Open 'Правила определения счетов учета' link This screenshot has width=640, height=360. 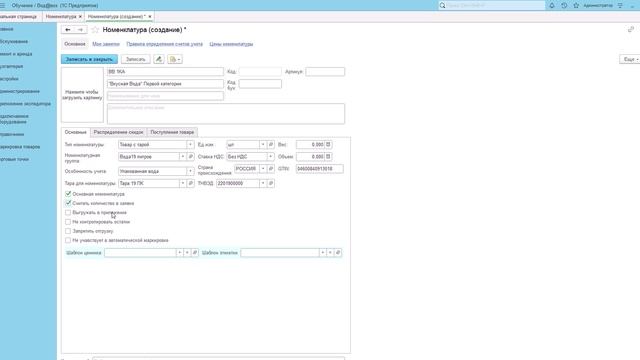coord(164,44)
